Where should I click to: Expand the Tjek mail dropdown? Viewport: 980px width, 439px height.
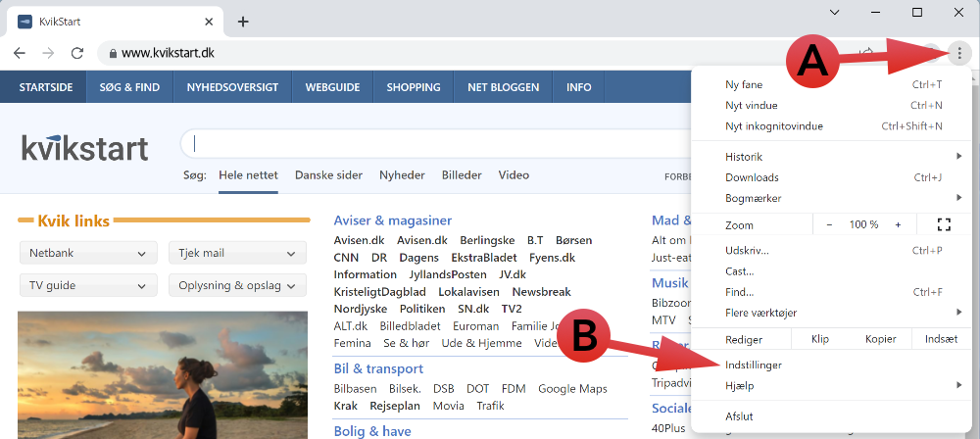[236, 253]
